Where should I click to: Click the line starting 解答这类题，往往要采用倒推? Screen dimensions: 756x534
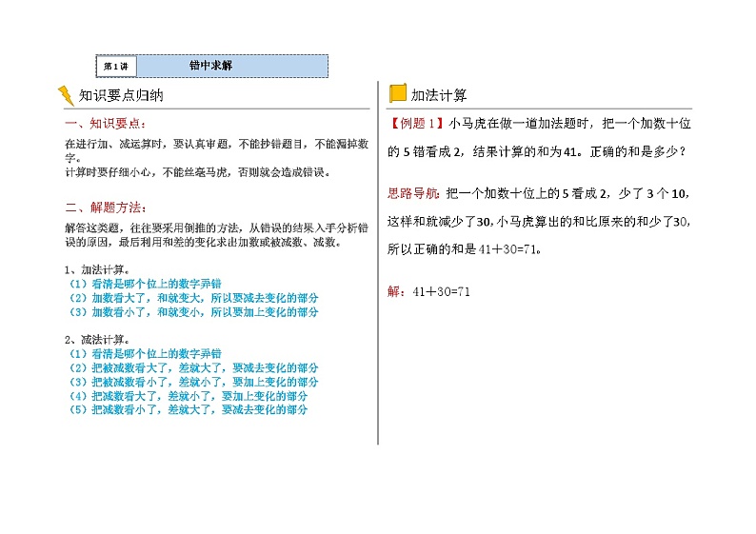[x=216, y=227]
